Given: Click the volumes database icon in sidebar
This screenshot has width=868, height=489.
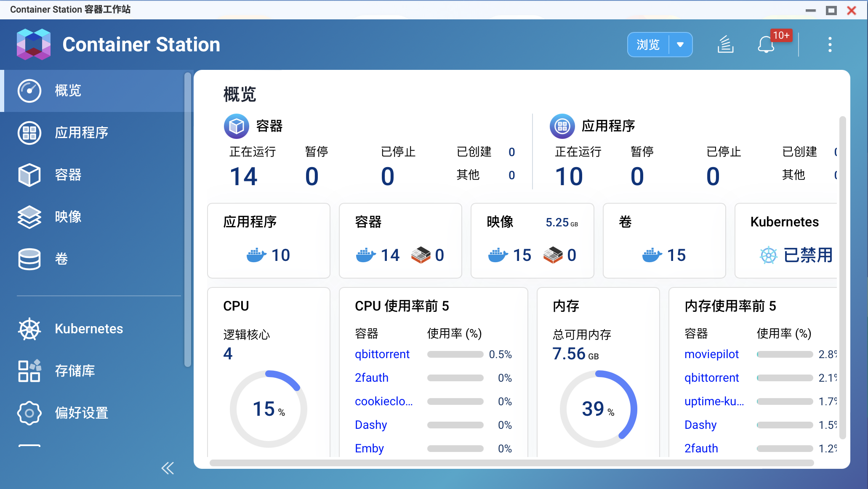Looking at the screenshot, I should 29,259.
